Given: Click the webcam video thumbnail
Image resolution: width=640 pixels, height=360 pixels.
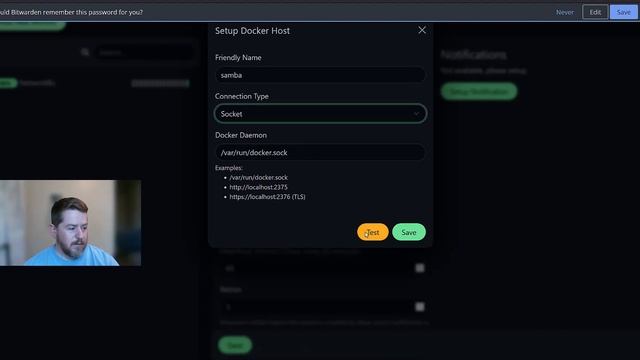Looking at the screenshot, I should [70, 223].
